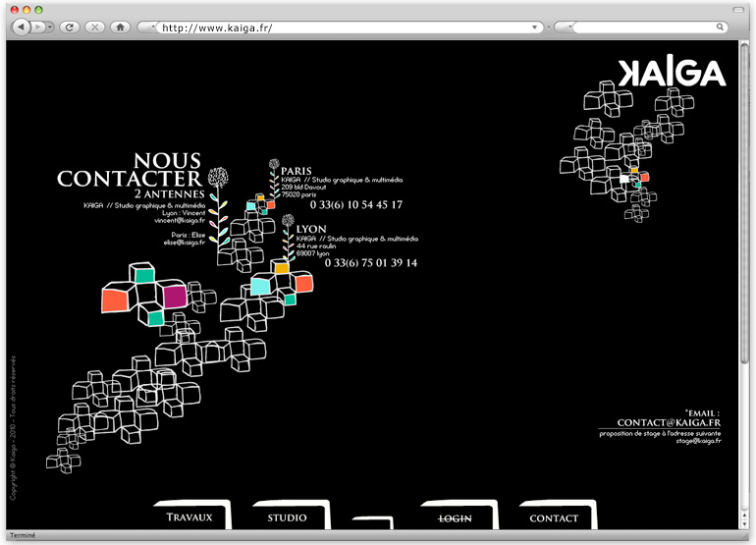Open the URL history dropdown arrow
The image size is (756, 545).
pyautogui.click(x=534, y=27)
